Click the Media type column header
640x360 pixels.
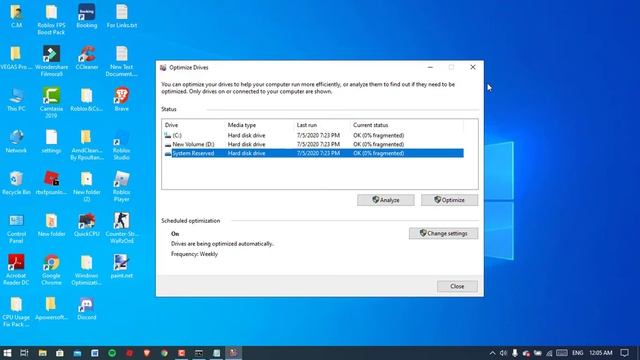(x=260, y=125)
